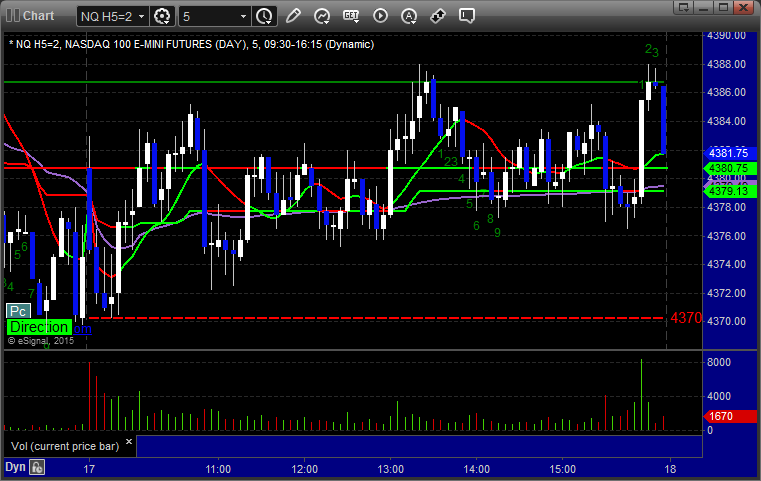Open the GET studies menu
Screen dimensions: 761x481
[351, 16]
